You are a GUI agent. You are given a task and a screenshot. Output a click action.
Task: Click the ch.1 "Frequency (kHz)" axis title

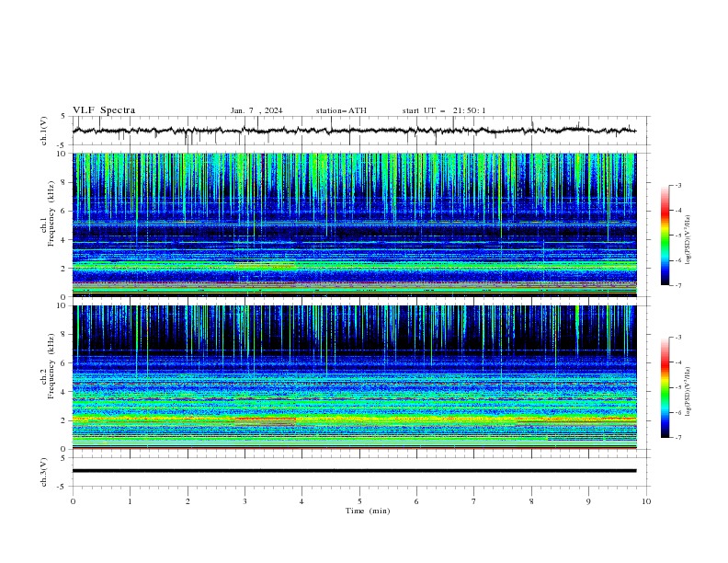(51, 213)
